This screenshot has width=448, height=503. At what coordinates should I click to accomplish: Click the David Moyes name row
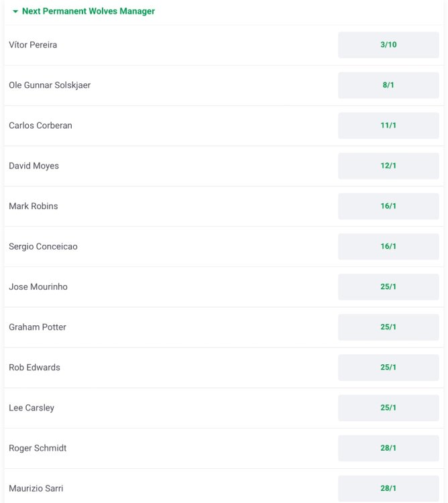pyautogui.click(x=34, y=166)
